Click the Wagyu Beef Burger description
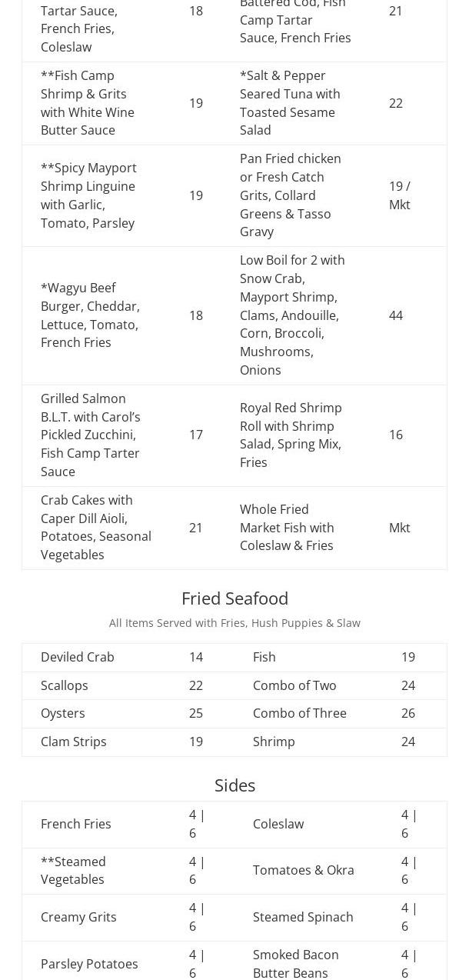This screenshot has height=980, width=469. 90,315
